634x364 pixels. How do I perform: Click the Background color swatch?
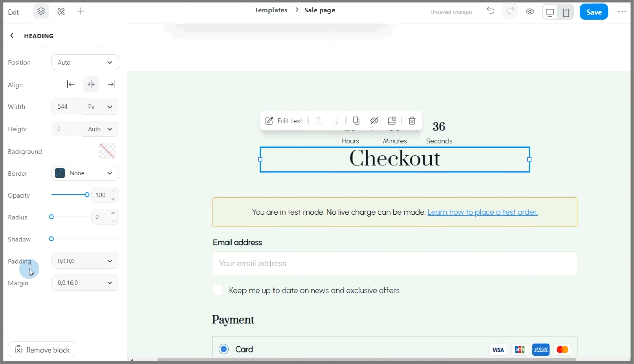point(107,151)
